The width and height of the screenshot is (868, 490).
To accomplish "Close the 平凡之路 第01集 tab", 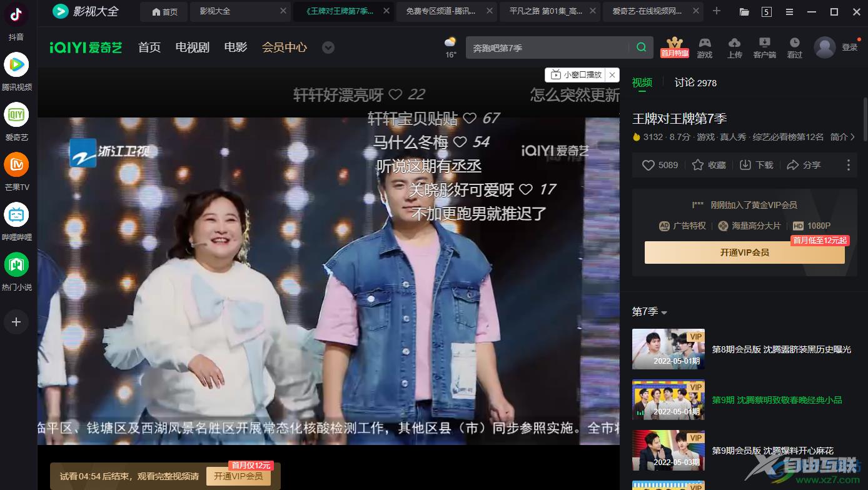I will tap(593, 11).
